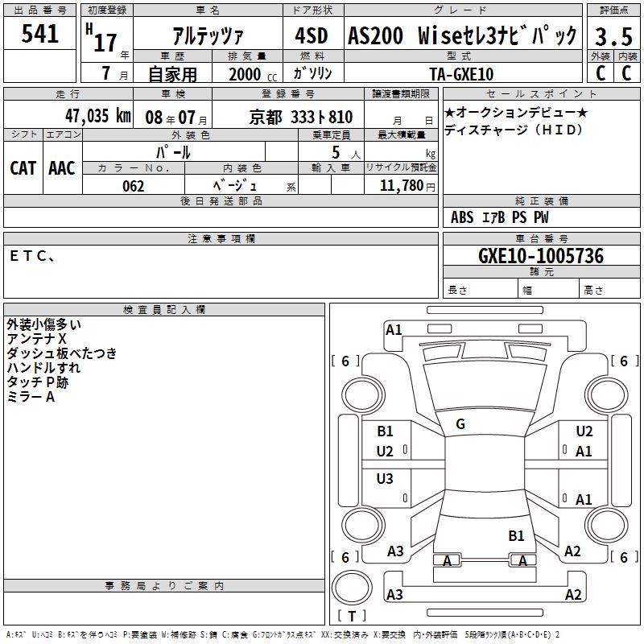Select the equipment line ABS エアB PS PW
Image resolution: width=644 pixels, height=644 pixels.
pyautogui.click(x=499, y=217)
